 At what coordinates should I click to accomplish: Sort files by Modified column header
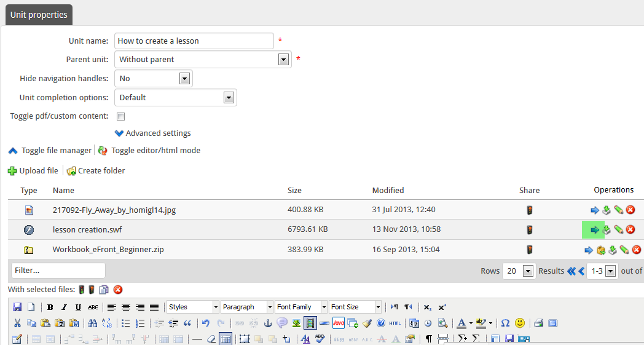click(388, 191)
